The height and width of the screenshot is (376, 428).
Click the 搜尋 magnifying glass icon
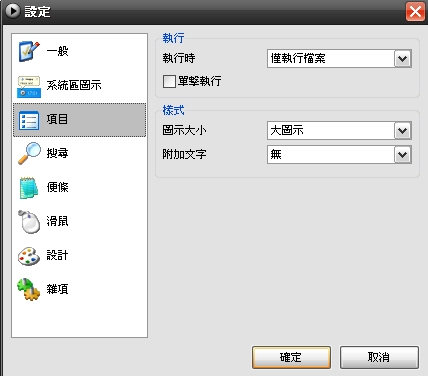(x=29, y=153)
